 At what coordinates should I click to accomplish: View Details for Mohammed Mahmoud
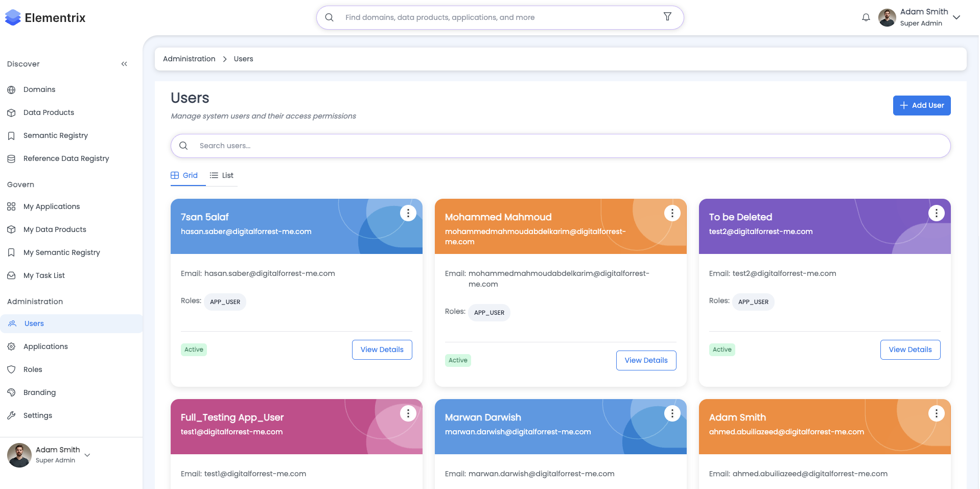[x=646, y=360]
